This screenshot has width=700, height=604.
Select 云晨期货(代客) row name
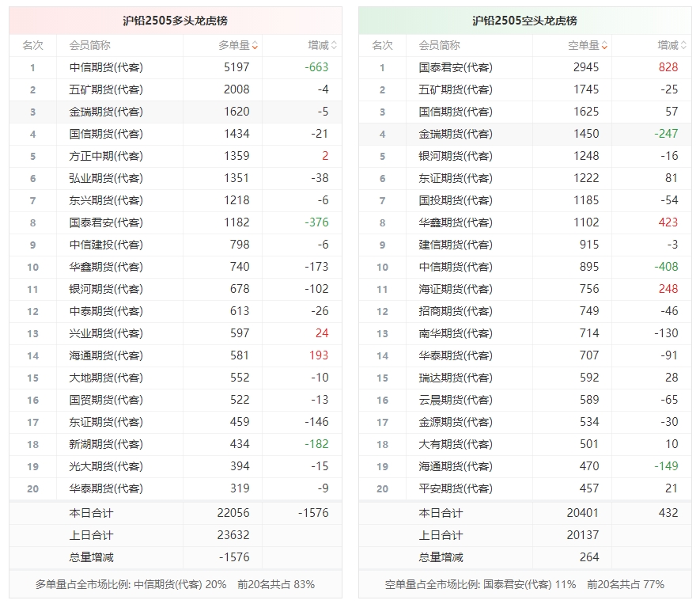tap(456, 400)
